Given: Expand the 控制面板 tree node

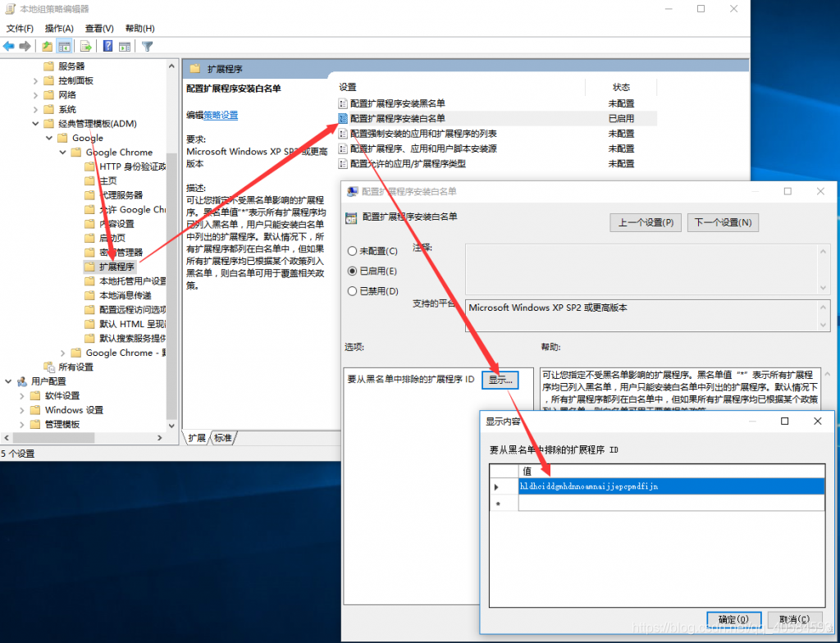Looking at the screenshot, I should [x=35, y=80].
